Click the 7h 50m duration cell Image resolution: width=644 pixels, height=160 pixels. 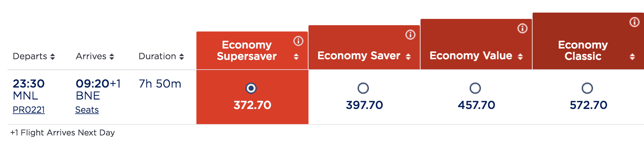[160, 84]
